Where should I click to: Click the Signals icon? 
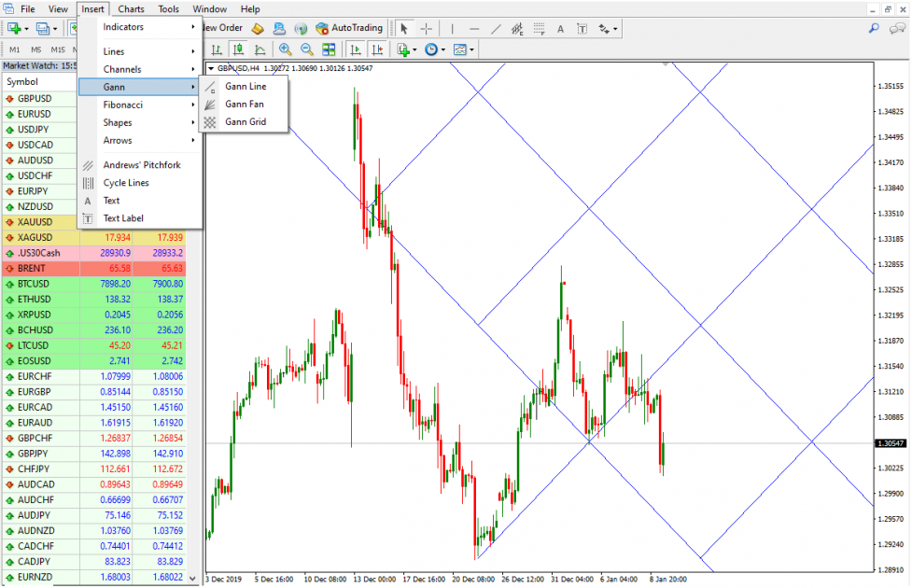coord(301,29)
